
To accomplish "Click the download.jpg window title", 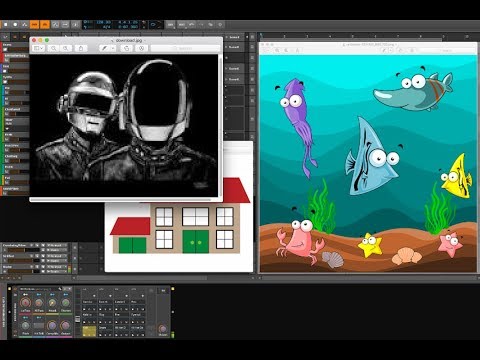I will point(129,40).
